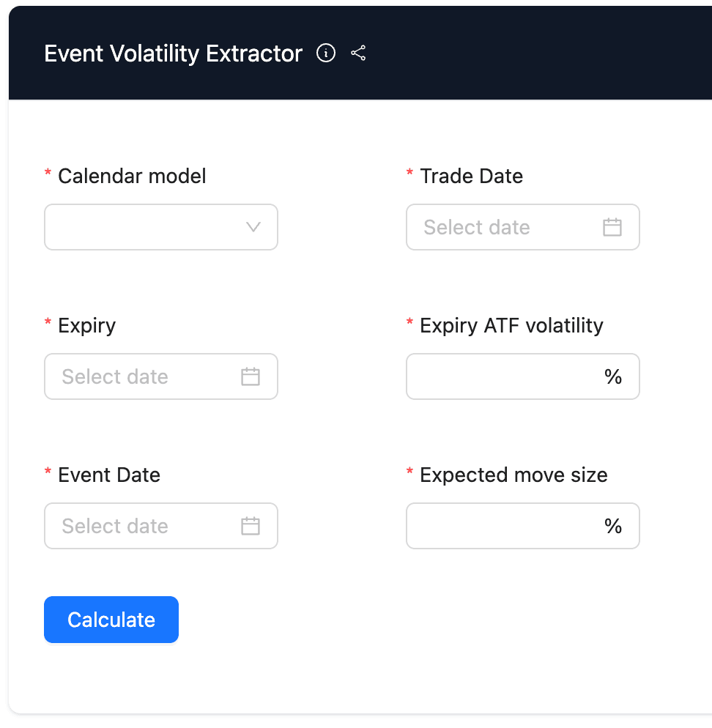Click the Calendar model dropdown chevron arrow
The height and width of the screenshot is (728, 712).
(x=253, y=227)
